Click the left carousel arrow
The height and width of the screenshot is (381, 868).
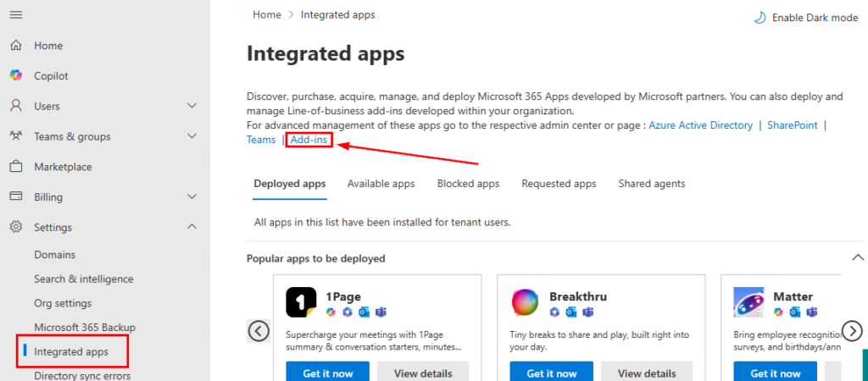259,331
